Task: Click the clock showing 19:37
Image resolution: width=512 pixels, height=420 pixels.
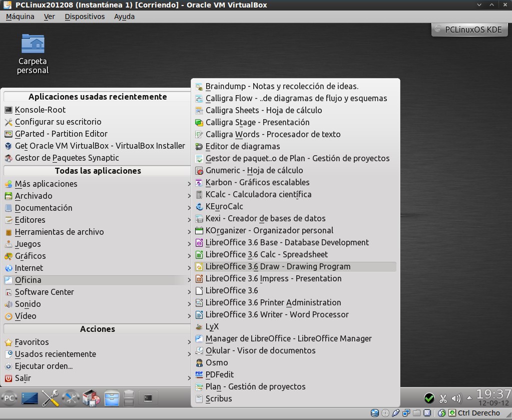Action: point(493,394)
